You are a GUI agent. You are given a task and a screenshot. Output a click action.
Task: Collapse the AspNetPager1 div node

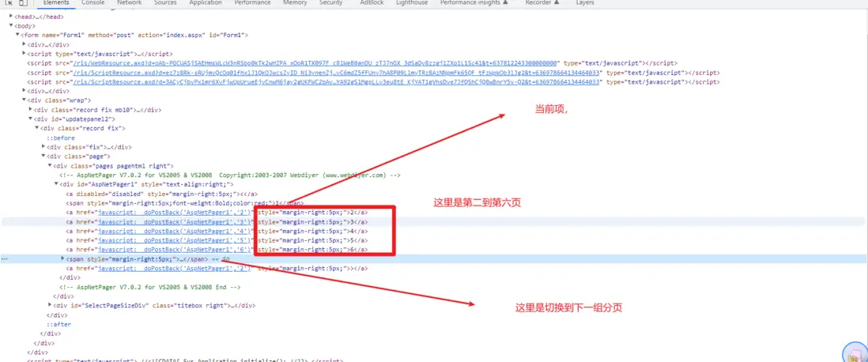point(56,184)
